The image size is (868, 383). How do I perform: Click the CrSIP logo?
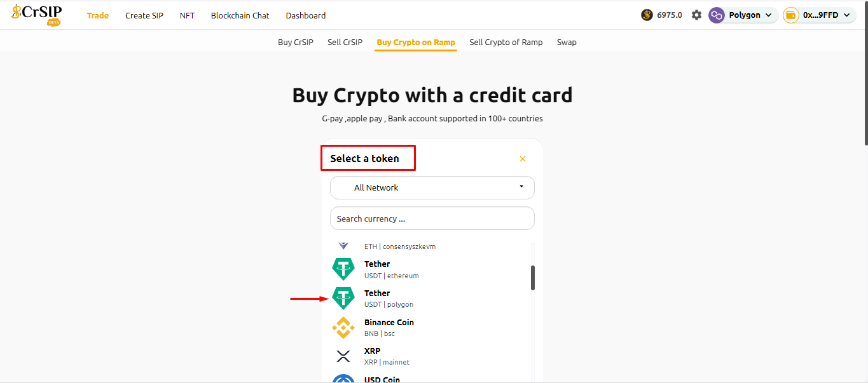point(36,14)
